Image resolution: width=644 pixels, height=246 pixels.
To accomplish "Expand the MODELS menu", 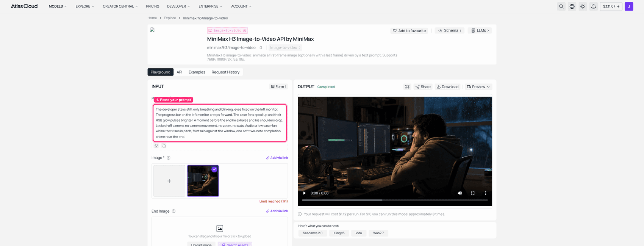I will [x=58, y=6].
